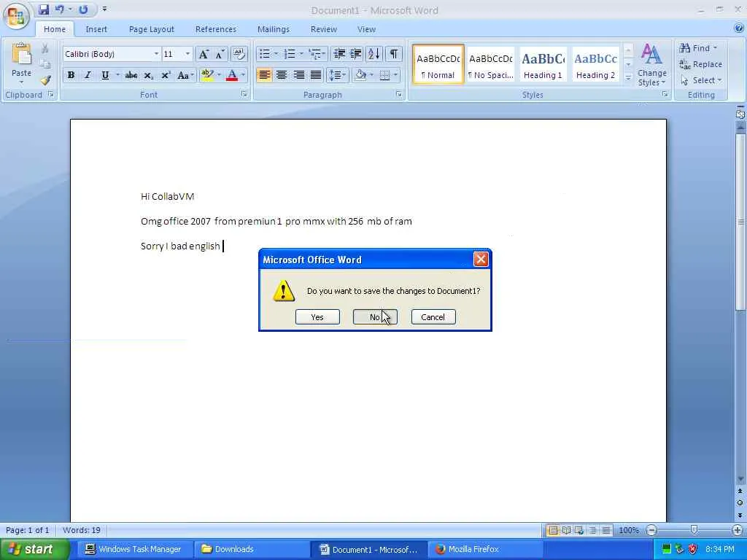Open the Review tab
The height and width of the screenshot is (560, 747).
pyautogui.click(x=323, y=29)
